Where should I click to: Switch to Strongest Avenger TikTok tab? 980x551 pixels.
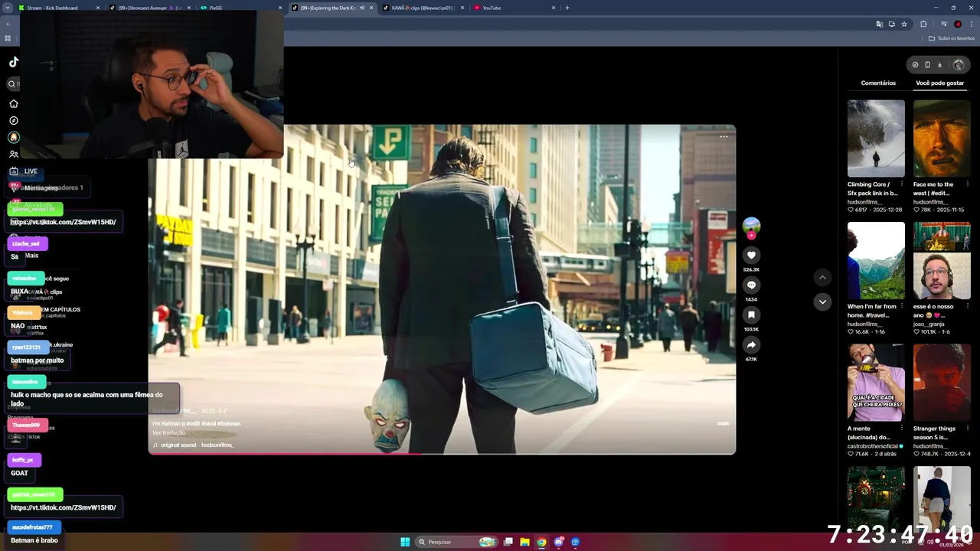(x=150, y=8)
